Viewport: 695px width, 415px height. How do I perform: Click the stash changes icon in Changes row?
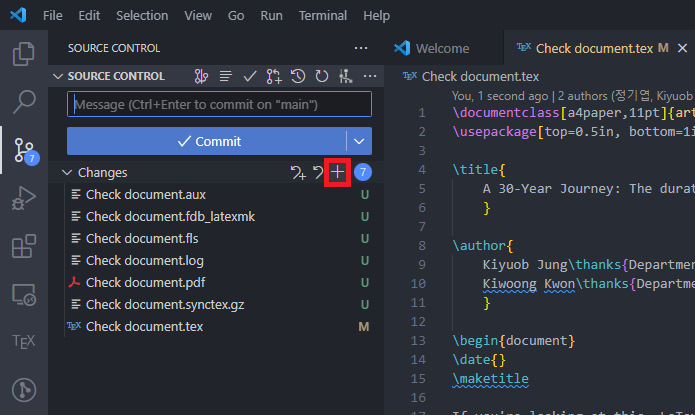298,172
